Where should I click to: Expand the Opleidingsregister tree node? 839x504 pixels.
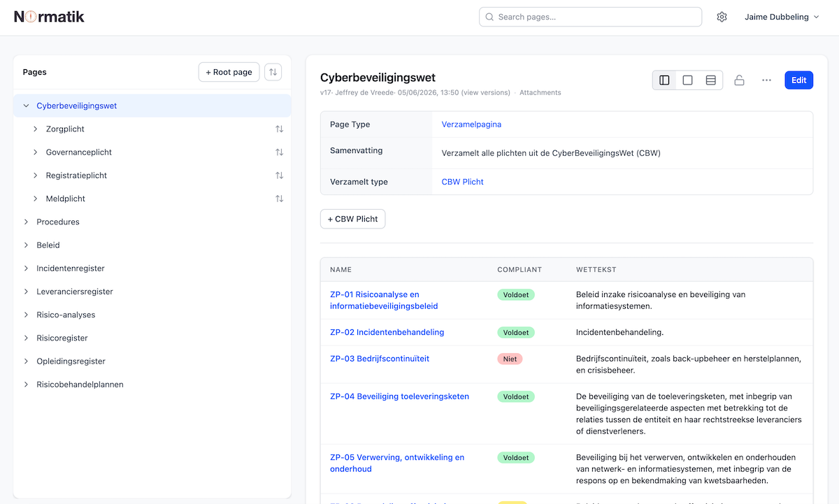[x=27, y=361]
